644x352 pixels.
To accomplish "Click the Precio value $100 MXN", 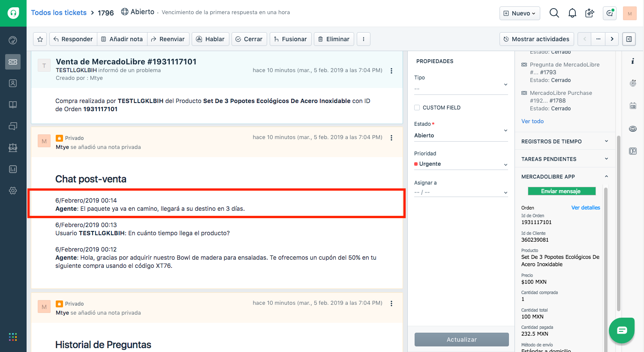I will pos(534,282).
